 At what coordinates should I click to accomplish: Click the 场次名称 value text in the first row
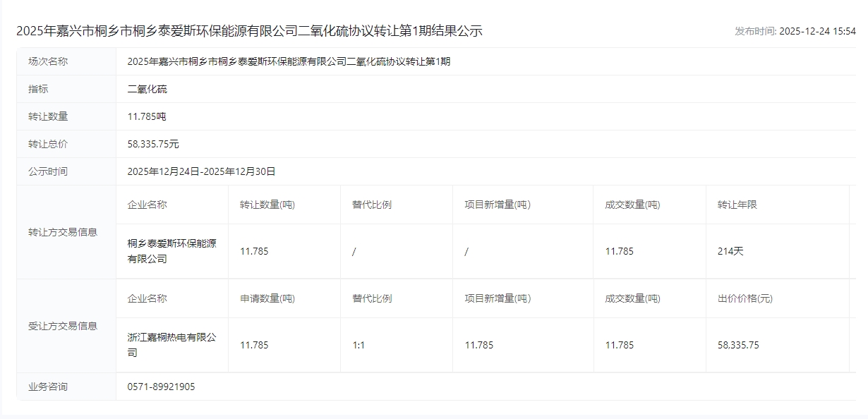coord(289,61)
